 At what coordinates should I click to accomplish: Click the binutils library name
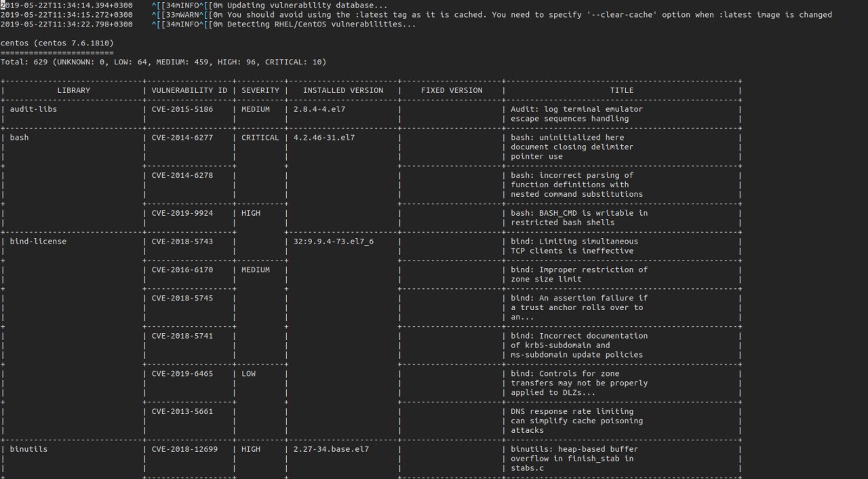[28, 449]
